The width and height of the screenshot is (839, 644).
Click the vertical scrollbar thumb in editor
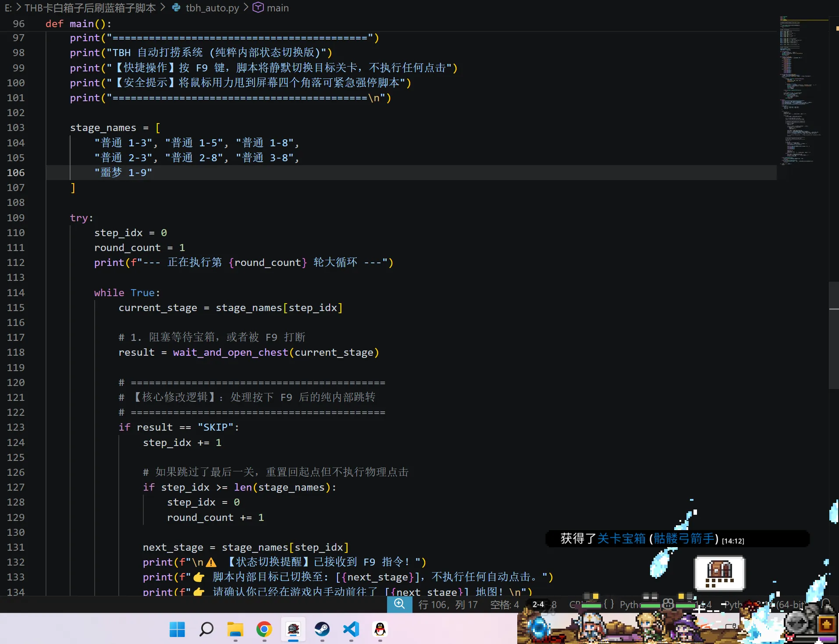[x=833, y=335]
